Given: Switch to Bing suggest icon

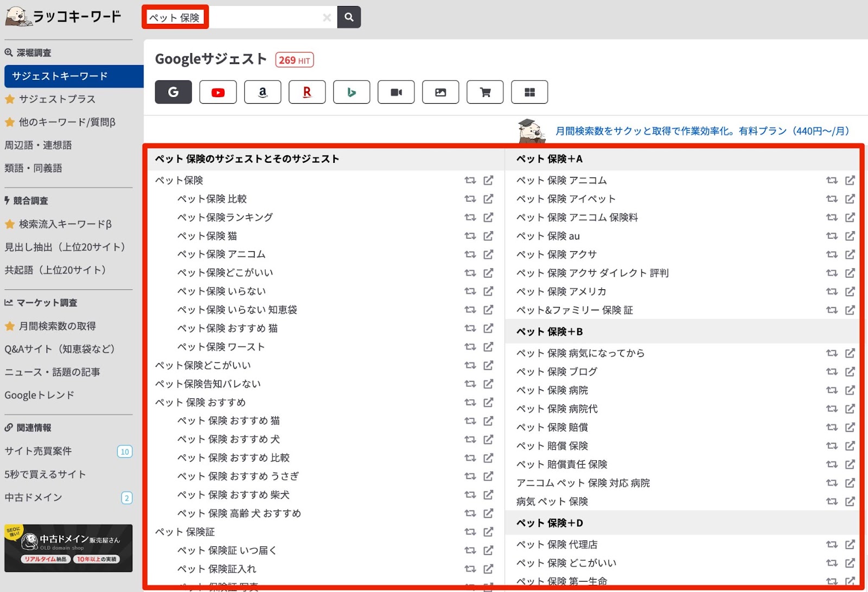Looking at the screenshot, I should [x=352, y=92].
